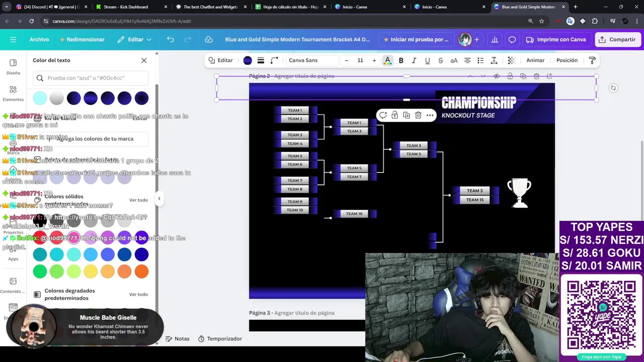Open text spacing options

494,60
